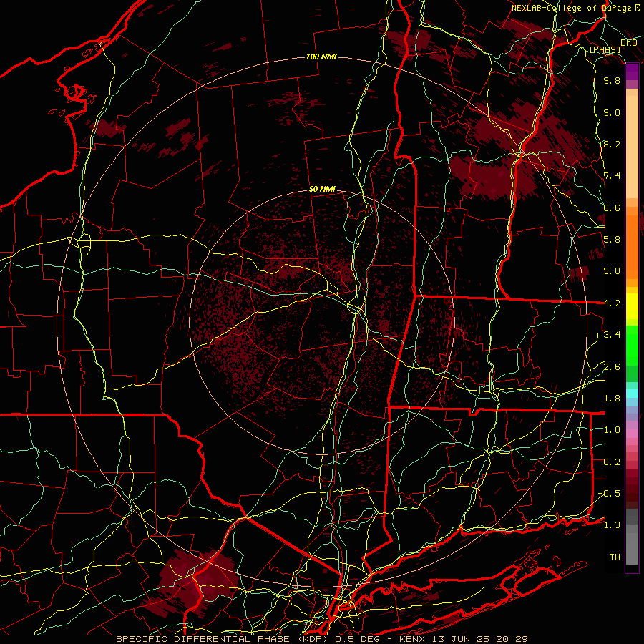
Task: Pick the 1.8 scale label
Action: 612,399
